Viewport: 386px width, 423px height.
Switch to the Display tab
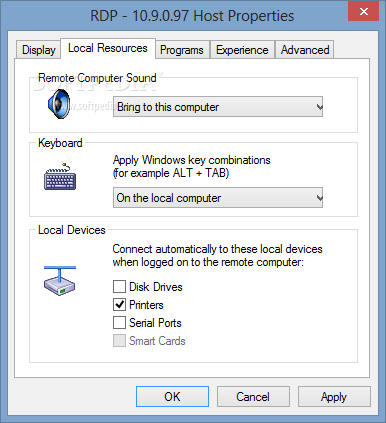coord(39,50)
